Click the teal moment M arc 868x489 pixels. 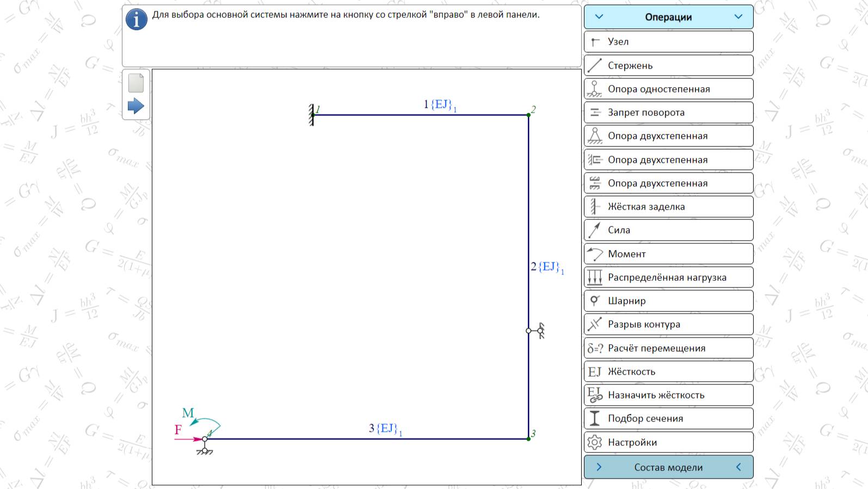205,425
